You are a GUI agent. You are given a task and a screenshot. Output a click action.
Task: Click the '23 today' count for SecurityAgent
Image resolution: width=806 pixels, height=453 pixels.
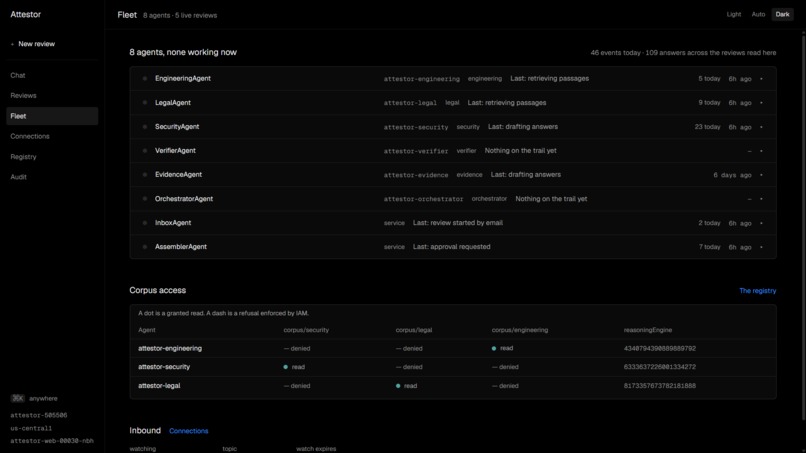point(707,127)
